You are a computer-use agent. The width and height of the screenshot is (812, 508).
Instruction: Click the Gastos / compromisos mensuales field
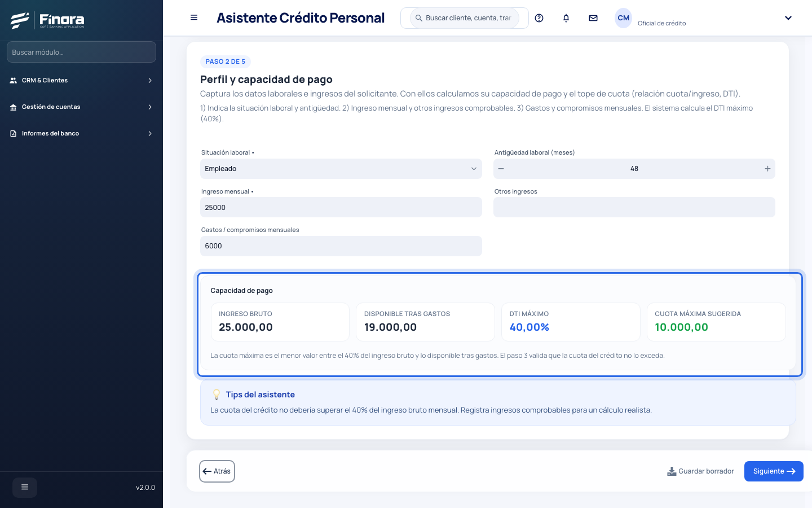pyautogui.click(x=341, y=246)
